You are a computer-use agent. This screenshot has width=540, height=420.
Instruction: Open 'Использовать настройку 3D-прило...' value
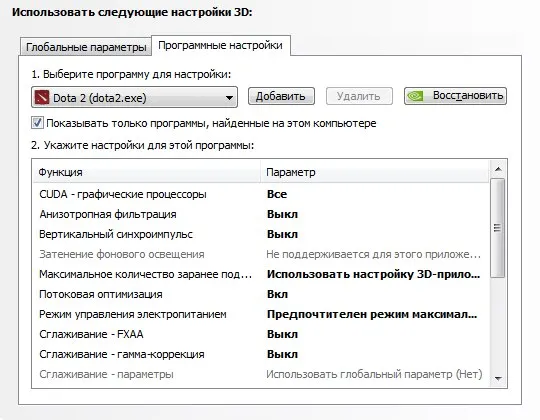pos(374,274)
